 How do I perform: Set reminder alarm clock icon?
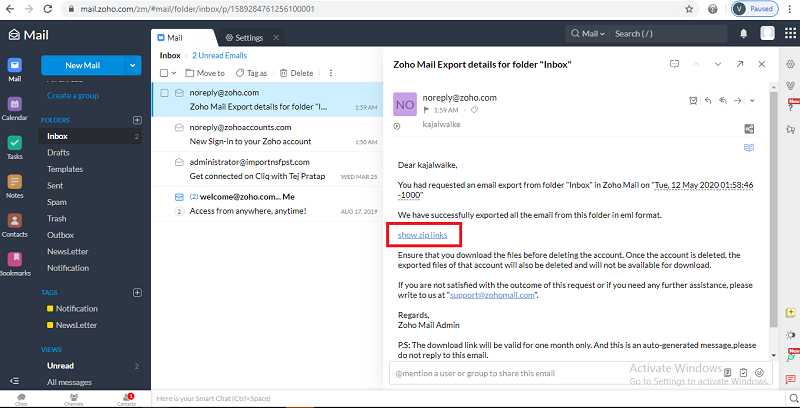pos(693,101)
